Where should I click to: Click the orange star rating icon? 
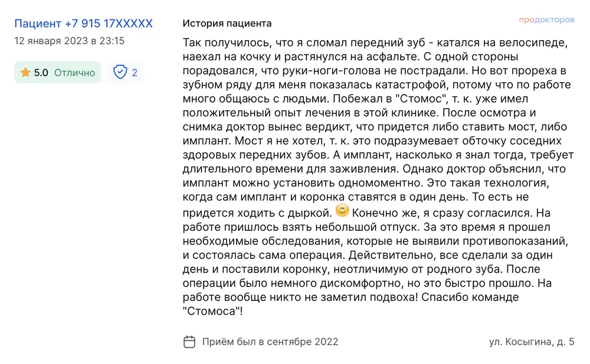[25, 73]
